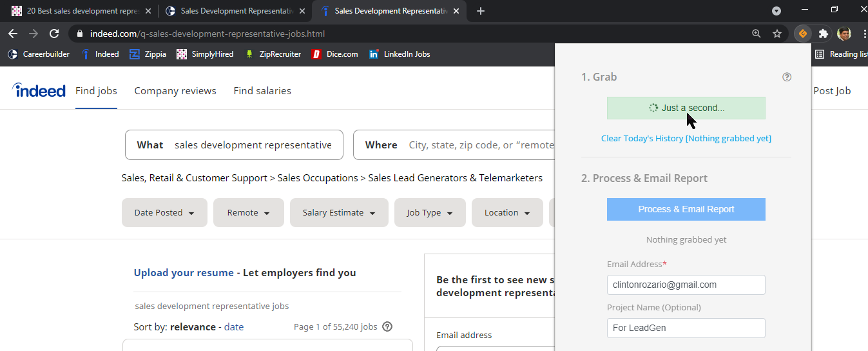Viewport: 868px width, 351px height.
Task: Open the Chrome profile avatar
Action: (x=844, y=34)
